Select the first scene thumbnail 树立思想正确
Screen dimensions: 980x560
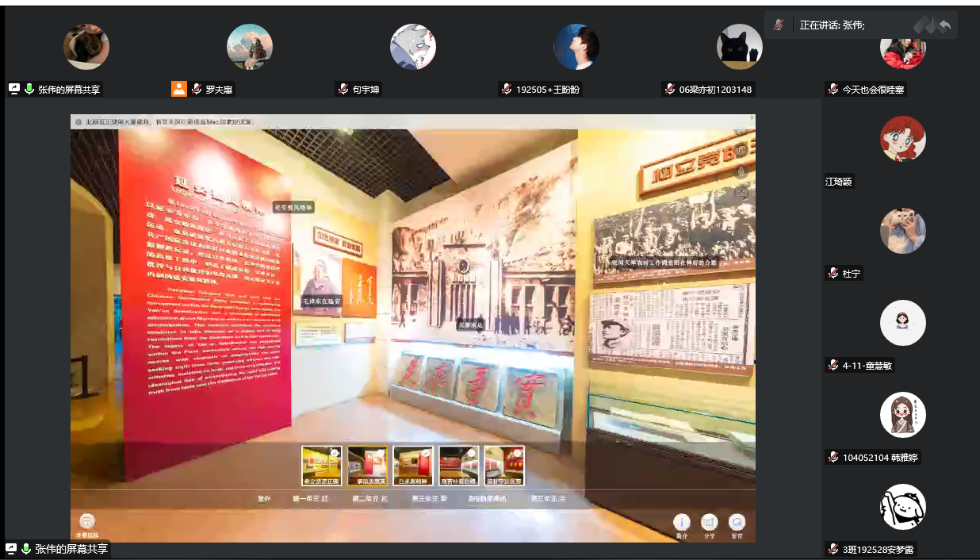tap(321, 465)
